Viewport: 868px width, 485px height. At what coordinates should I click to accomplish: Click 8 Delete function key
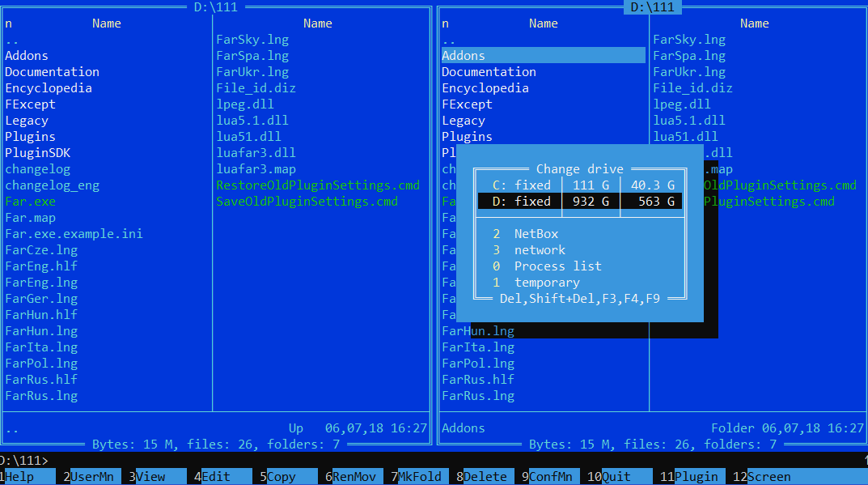(485, 477)
